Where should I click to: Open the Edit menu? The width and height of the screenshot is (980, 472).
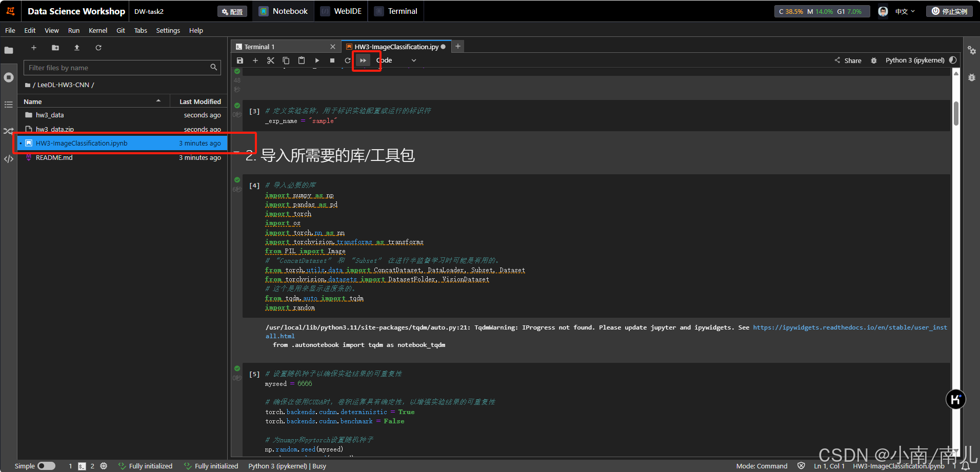click(30, 30)
